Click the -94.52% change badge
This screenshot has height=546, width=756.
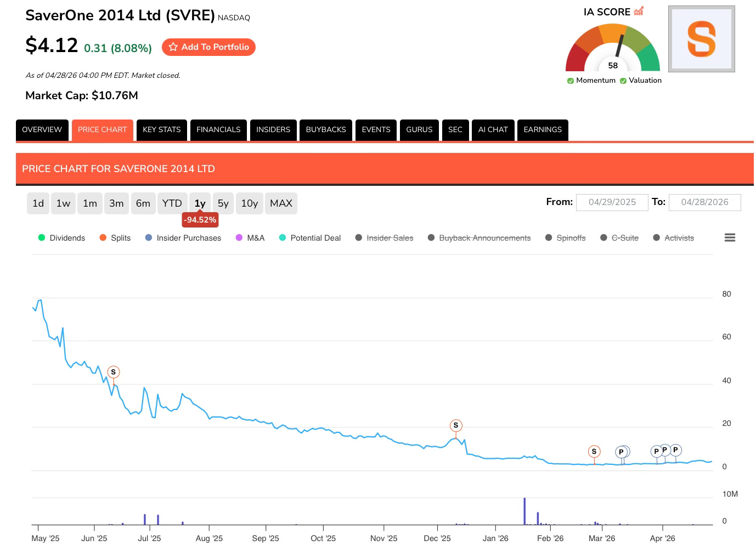point(200,220)
